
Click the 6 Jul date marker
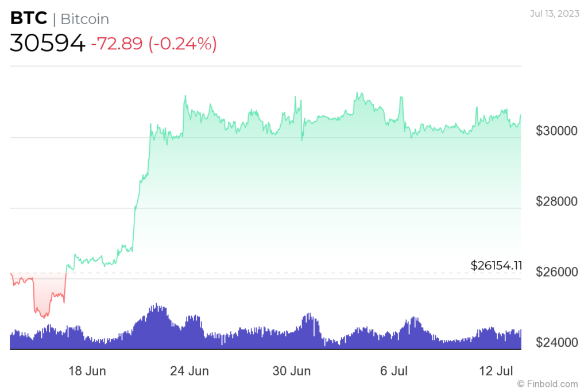pos(393,371)
